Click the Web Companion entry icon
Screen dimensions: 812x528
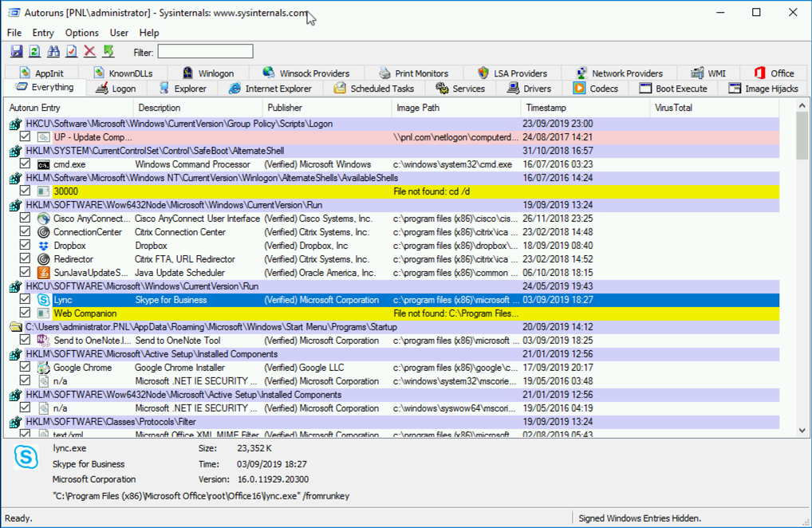(44, 313)
